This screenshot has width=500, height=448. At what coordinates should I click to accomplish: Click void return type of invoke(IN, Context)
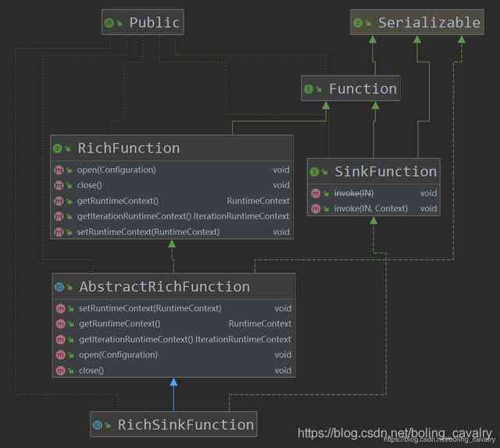click(x=428, y=209)
